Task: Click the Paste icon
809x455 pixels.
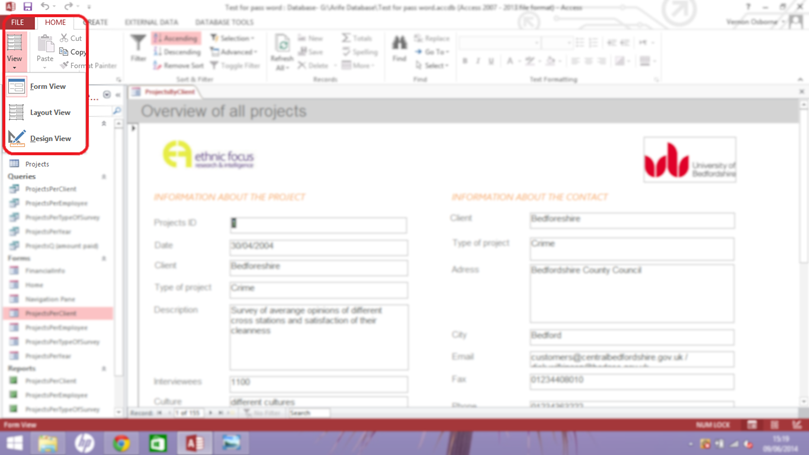Action: (45, 44)
